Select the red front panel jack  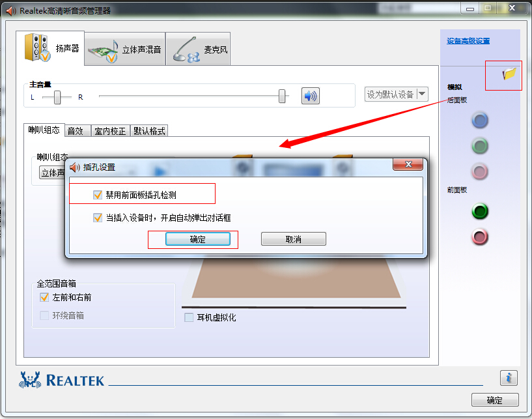point(480,237)
